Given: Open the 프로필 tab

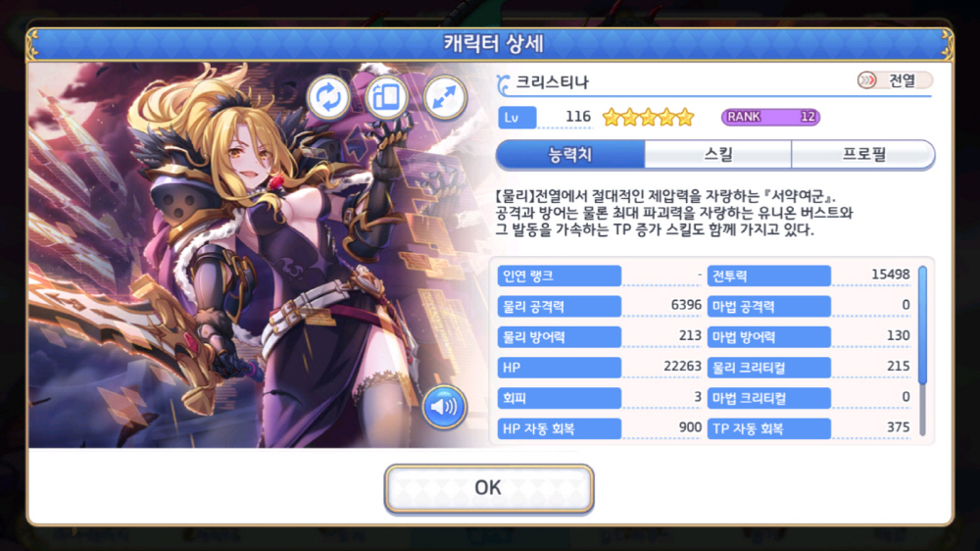Looking at the screenshot, I should (863, 155).
